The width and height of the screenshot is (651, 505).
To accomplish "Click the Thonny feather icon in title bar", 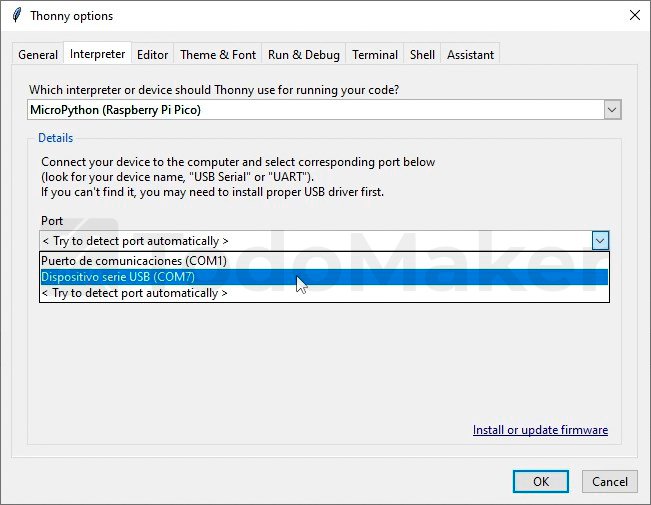I will [16, 16].
